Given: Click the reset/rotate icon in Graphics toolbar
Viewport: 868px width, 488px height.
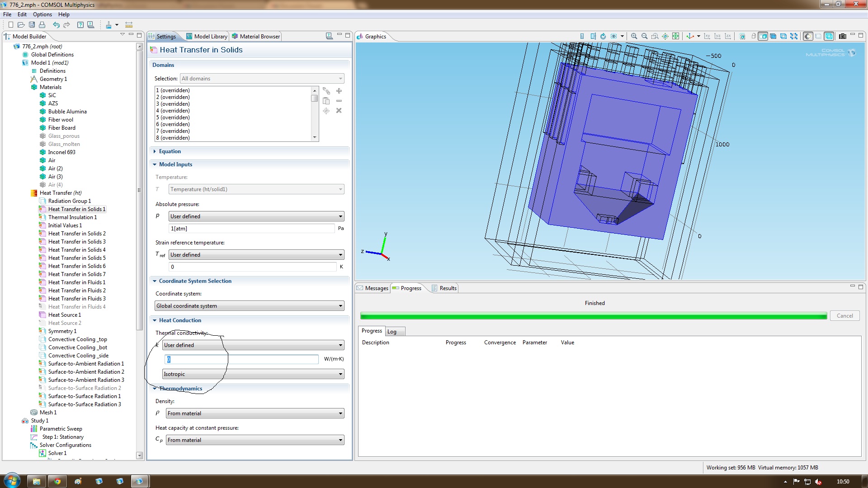Looking at the screenshot, I should (603, 36).
